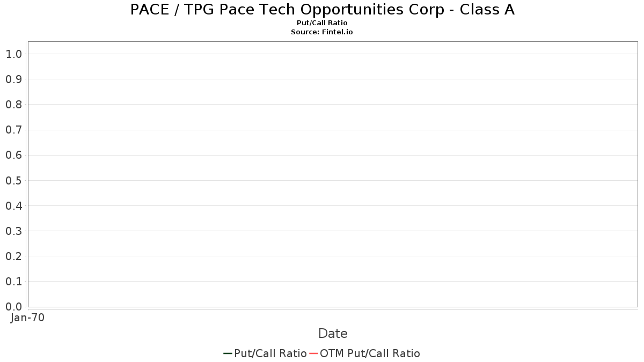Click the dark green Put/Call legend line
Viewport: 644px width, 362px height.
(228, 353)
